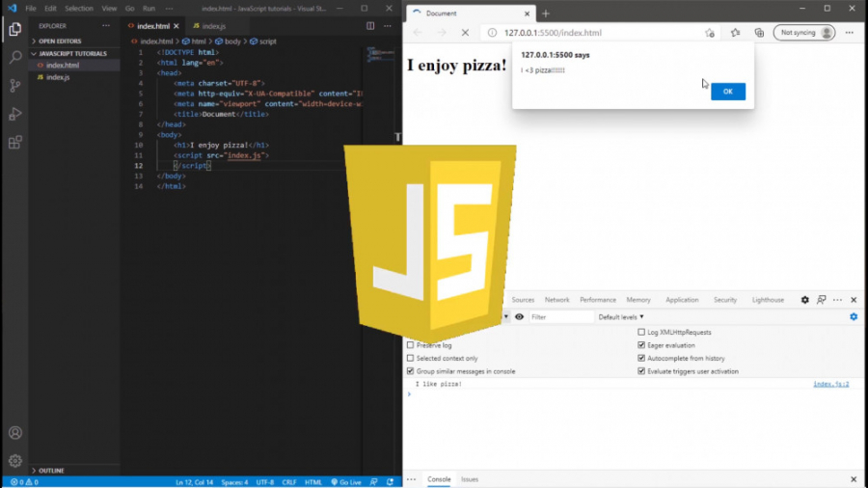Open browser Settings and more menu

[849, 33]
